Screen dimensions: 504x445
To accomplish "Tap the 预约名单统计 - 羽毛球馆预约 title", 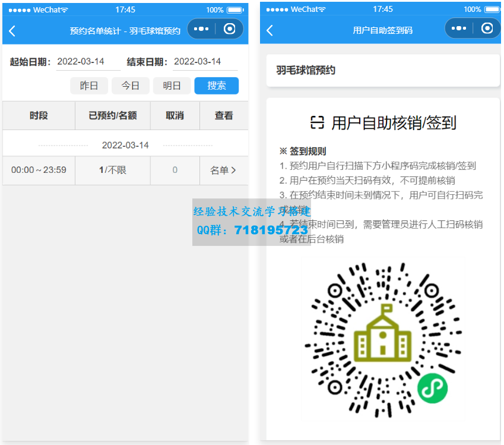I will 125,31.
